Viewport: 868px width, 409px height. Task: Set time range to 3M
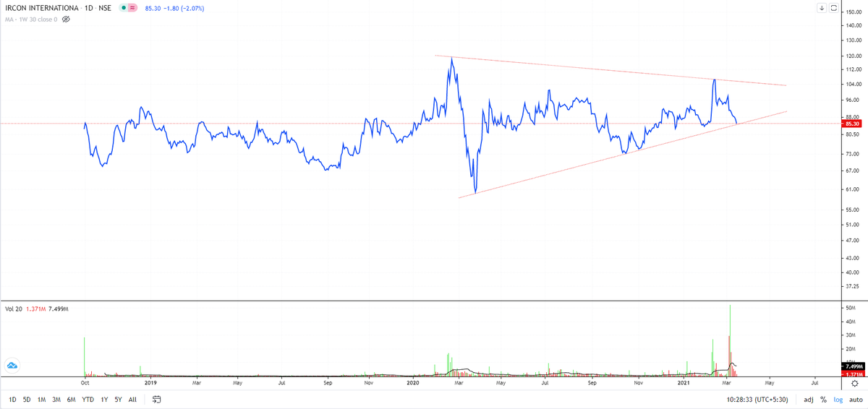pyautogui.click(x=56, y=399)
